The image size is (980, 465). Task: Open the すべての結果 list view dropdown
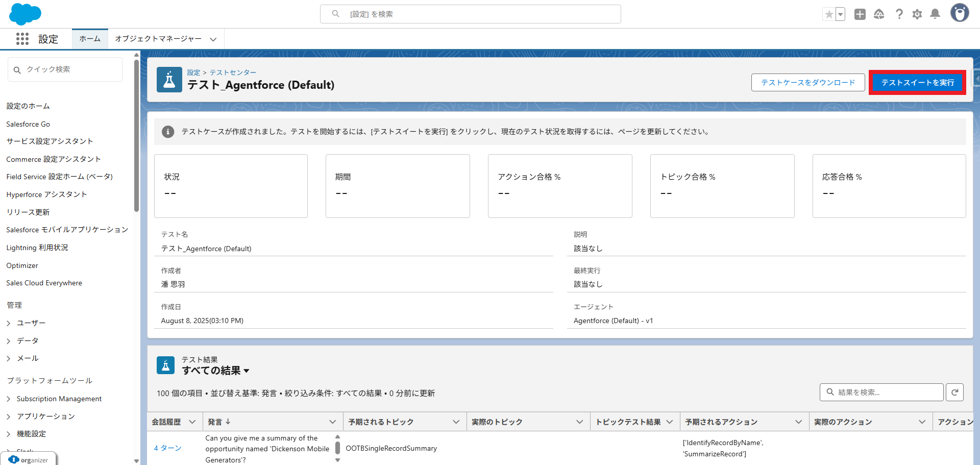(247, 371)
